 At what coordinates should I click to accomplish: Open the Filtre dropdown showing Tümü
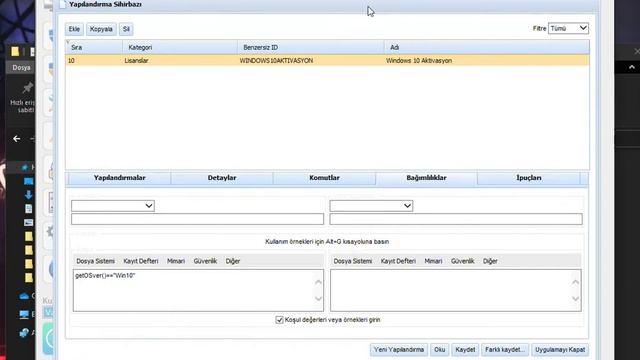[x=568, y=28]
